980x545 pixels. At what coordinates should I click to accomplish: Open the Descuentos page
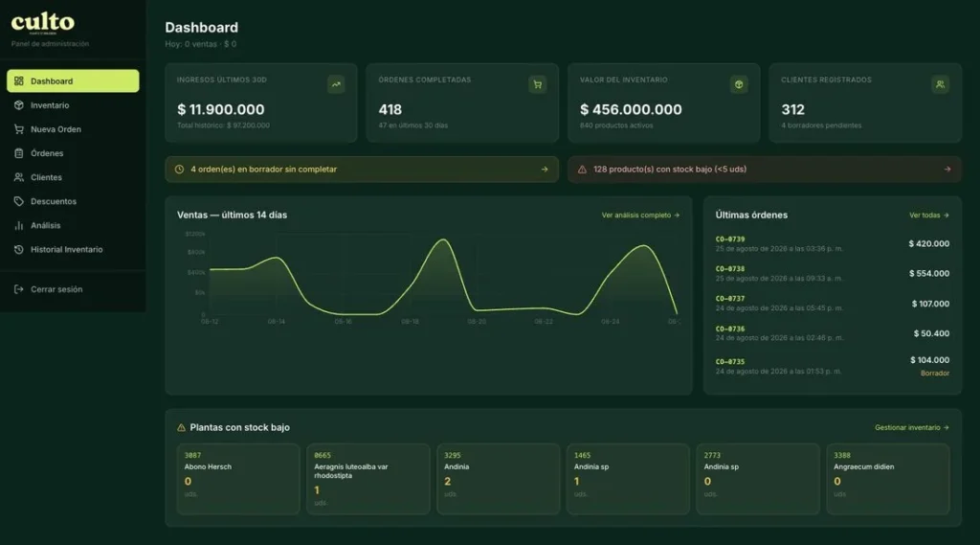73,201
